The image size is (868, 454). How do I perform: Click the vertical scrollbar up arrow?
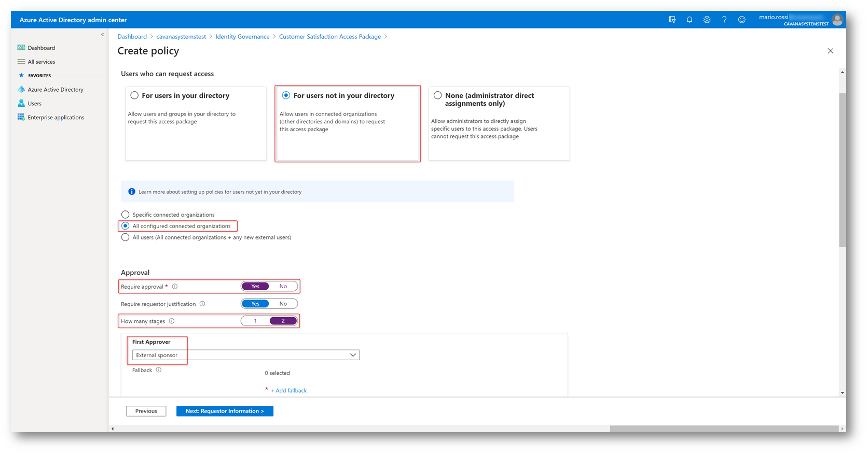(x=842, y=72)
